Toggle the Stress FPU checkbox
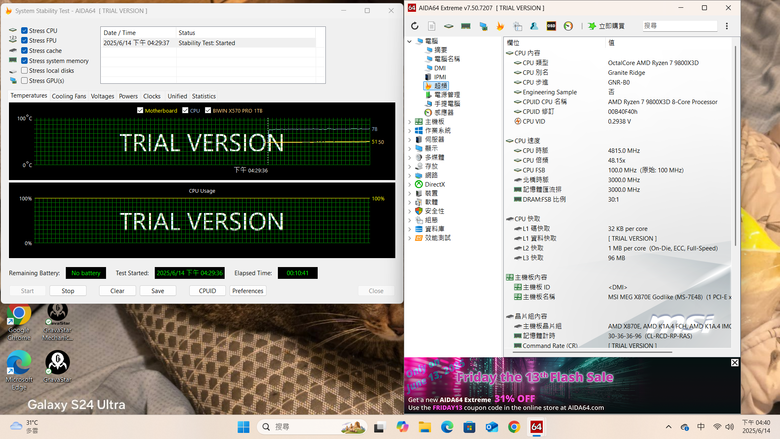Viewport: 780px width, 439px height. pos(24,40)
